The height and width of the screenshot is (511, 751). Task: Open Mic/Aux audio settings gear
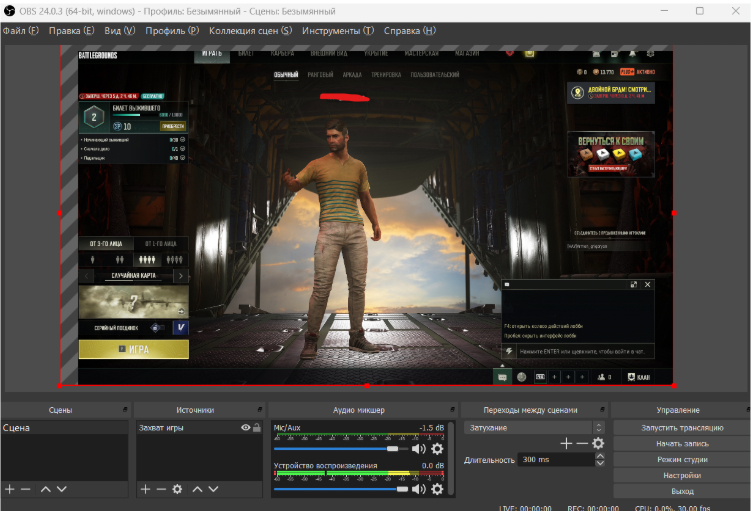[x=437, y=449]
